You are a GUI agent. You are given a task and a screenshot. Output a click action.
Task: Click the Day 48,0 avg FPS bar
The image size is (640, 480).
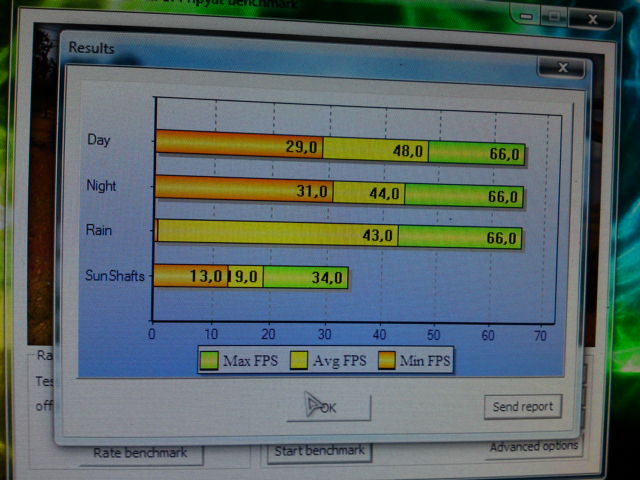376,150
